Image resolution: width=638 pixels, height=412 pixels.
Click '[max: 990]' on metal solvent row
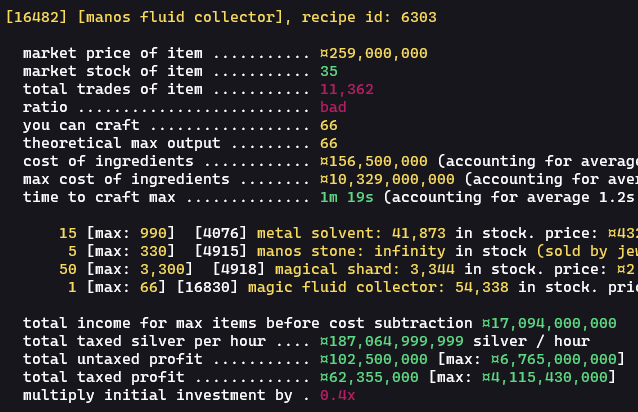[x=131, y=233]
